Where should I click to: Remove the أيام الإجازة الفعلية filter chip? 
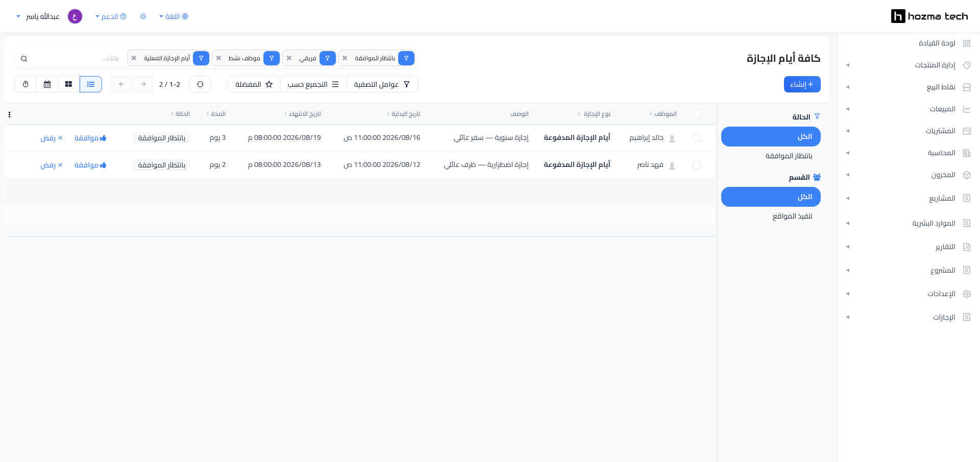point(134,58)
